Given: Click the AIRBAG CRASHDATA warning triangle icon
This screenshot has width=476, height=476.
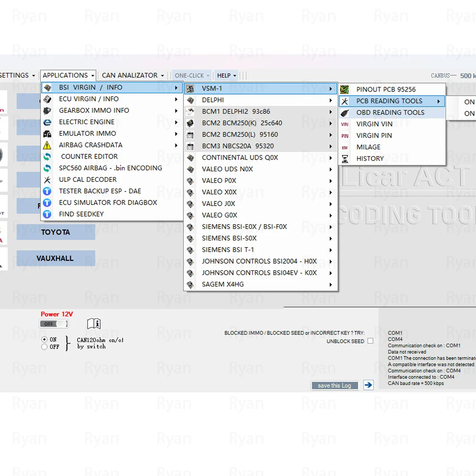Looking at the screenshot, I should [47, 145].
